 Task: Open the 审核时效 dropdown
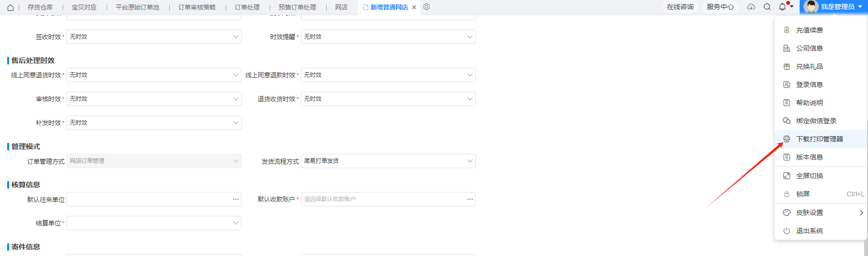pos(154,99)
